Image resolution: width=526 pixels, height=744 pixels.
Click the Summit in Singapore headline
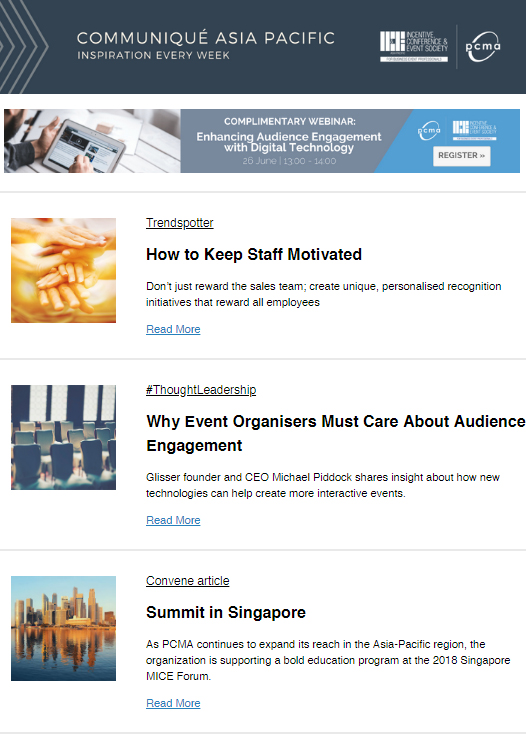point(226,612)
